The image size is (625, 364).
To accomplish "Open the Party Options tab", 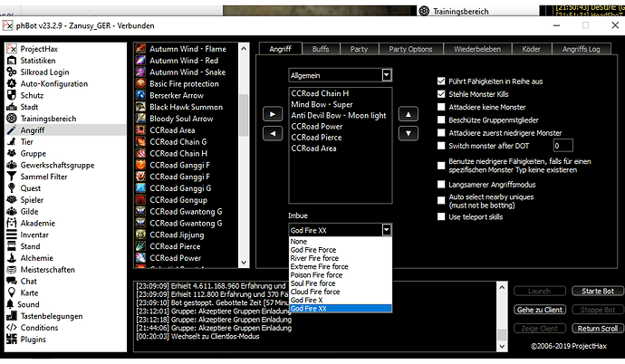I will pyautogui.click(x=410, y=49).
